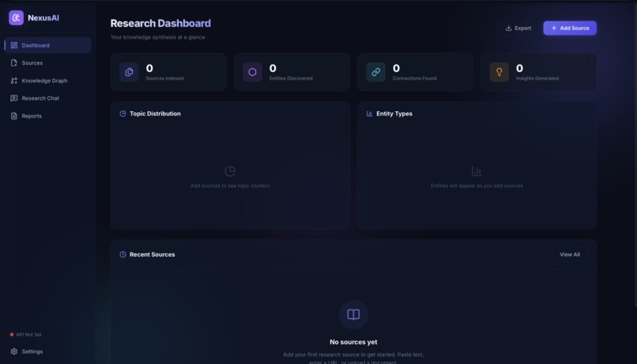The width and height of the screenshot is (637, 364).
Task: Open Settings from the sidebar
Action: coord(48,351)
